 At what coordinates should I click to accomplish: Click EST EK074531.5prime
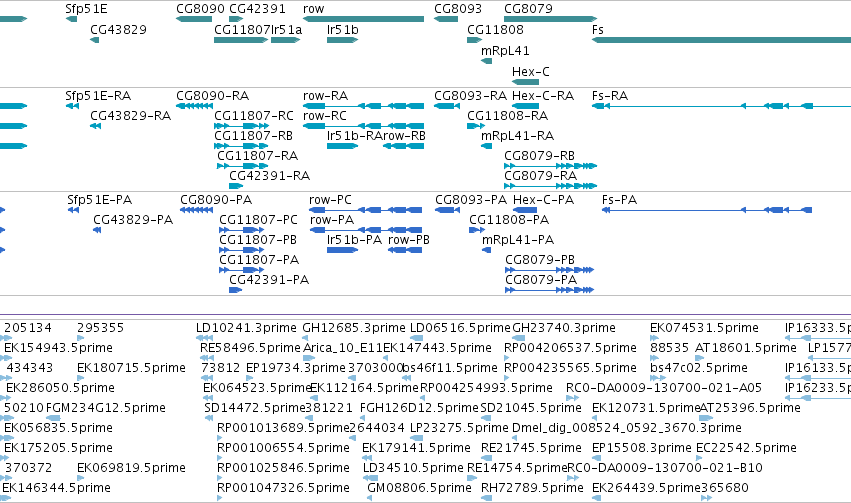pos(704,328)
